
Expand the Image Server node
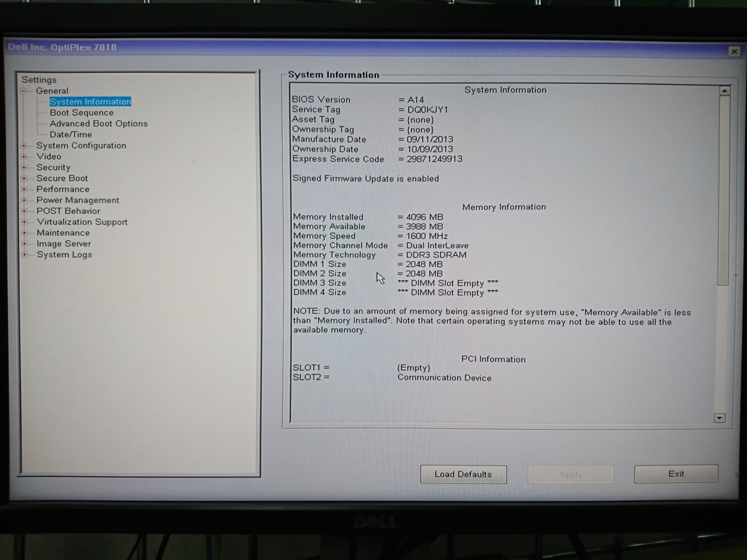tap(24, 244)
